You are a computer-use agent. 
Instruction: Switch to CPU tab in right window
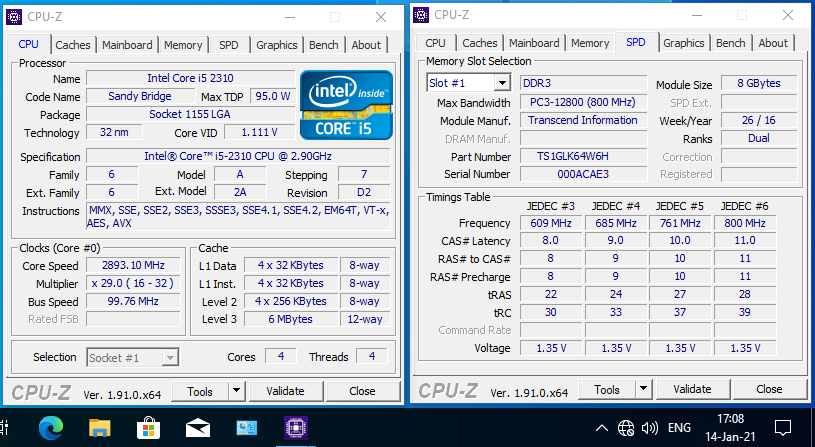coord(436,43)
